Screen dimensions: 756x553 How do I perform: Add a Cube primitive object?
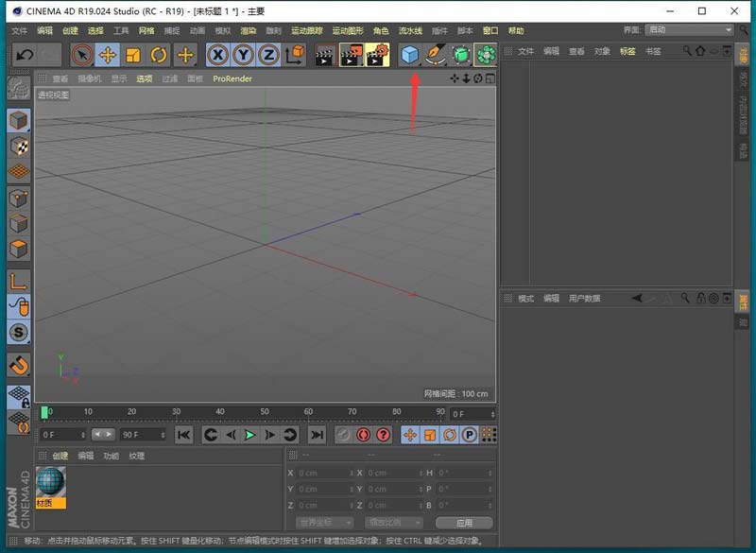pos(410,55)
